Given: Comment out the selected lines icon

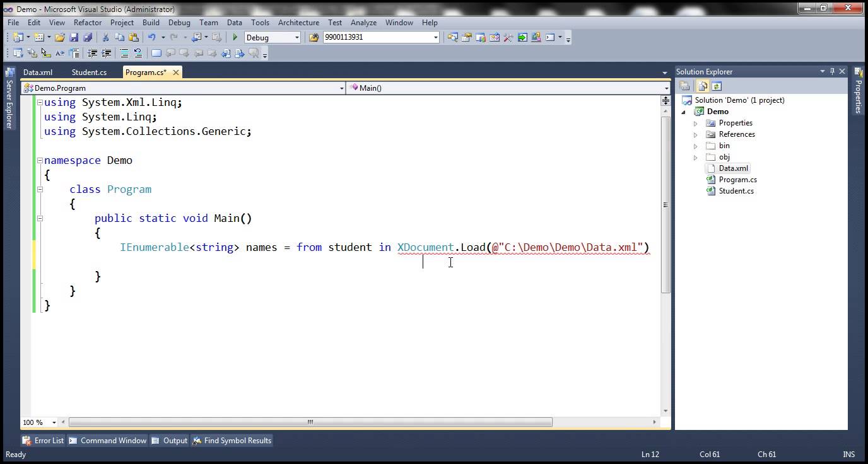Looking at the screenshot, I should tap(124, 53).
